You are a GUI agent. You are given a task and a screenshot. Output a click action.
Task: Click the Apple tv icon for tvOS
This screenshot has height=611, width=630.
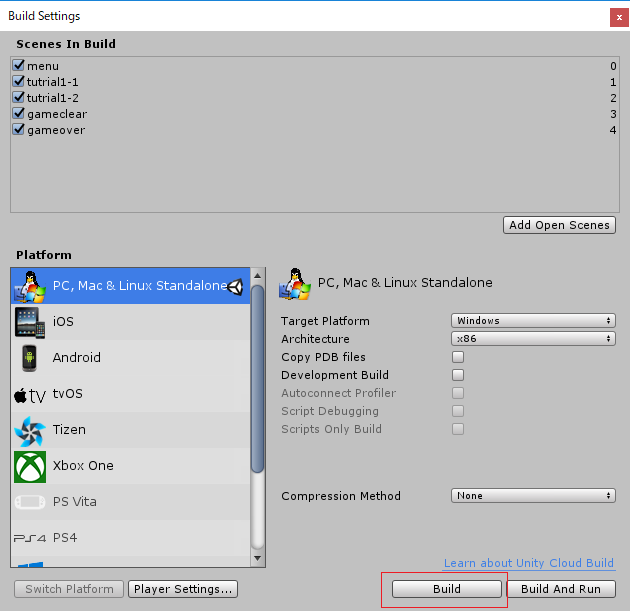pos(30,396)
